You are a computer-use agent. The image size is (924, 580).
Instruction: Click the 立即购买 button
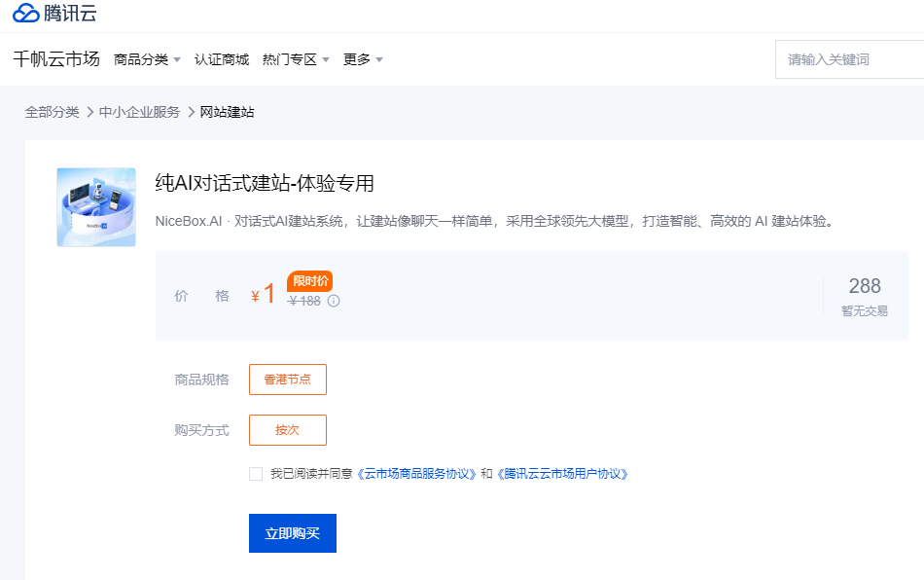coord(293,533)
